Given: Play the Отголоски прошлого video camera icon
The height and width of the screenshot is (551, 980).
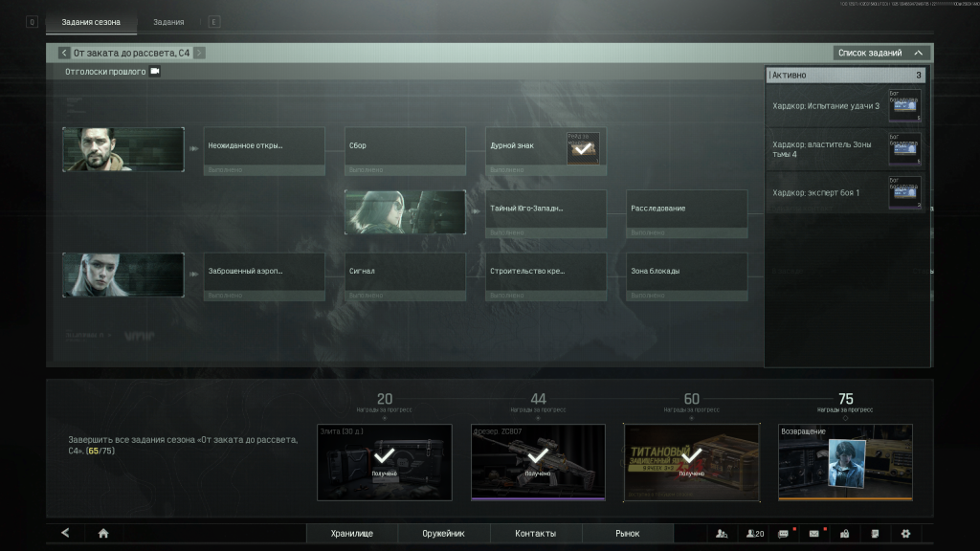Looking at the screenshot, I should pyautogui.click(x=155, y=71).
